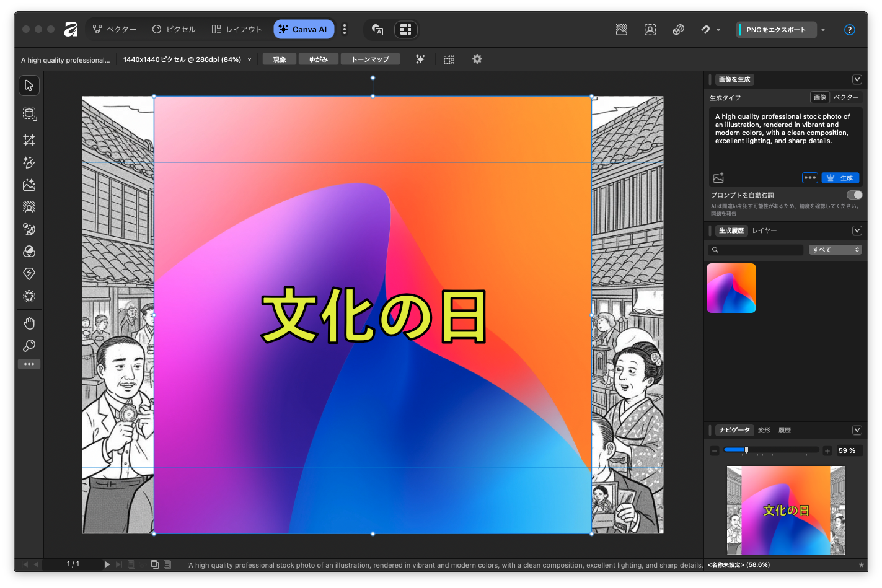
Task: Click the PNGをエクスポート button
Action: point(776,30)
